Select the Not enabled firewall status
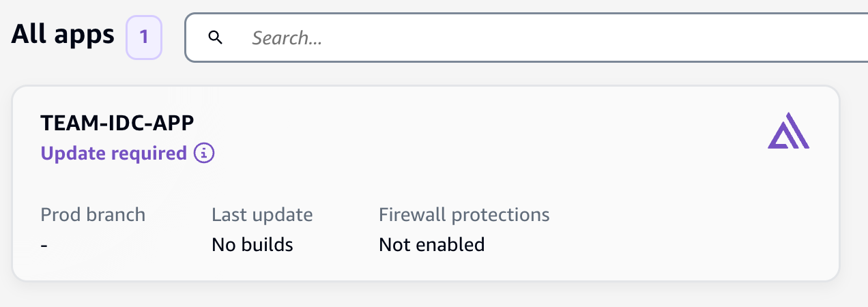868x307 pixels. (432, 244)
